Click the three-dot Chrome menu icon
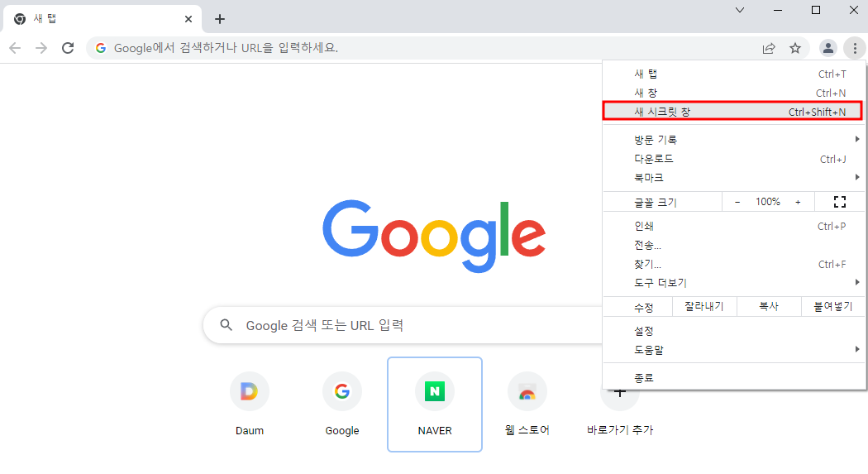 [855, 48]
